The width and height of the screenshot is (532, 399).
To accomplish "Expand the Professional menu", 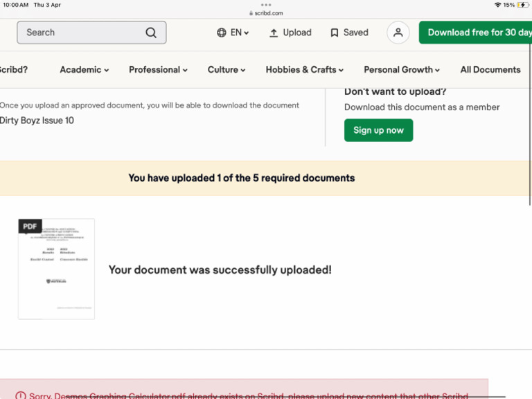I will pos(158,69).
